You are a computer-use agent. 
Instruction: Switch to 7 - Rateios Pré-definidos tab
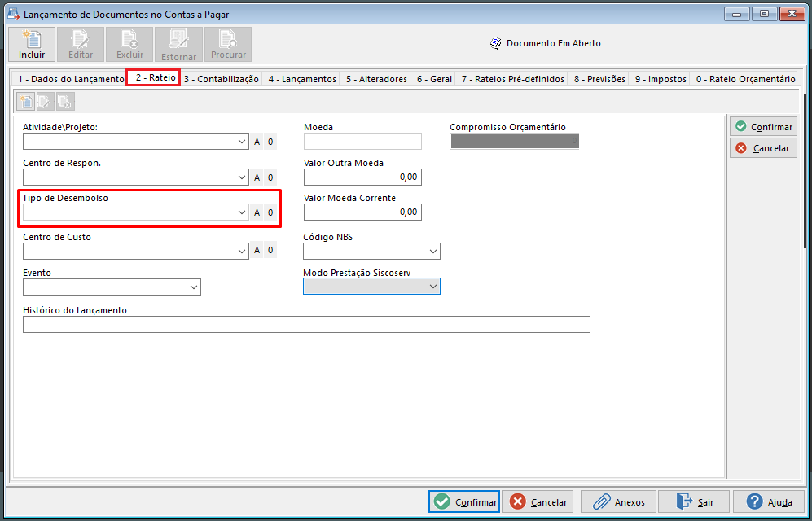coord(512,79)
